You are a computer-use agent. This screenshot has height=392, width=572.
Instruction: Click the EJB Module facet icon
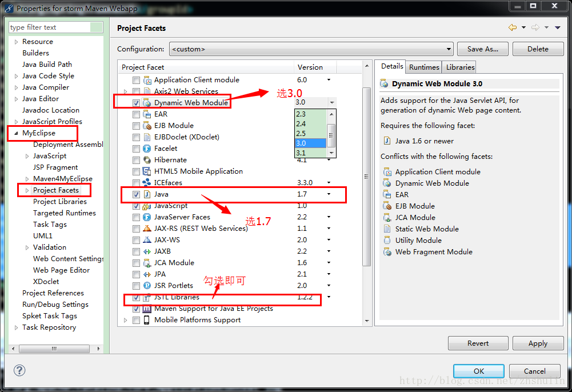pos(147,126)
